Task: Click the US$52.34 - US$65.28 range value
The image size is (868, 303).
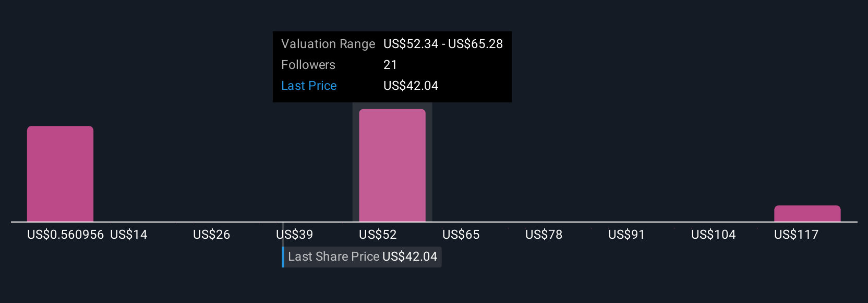Action: [x=443, y=44]
